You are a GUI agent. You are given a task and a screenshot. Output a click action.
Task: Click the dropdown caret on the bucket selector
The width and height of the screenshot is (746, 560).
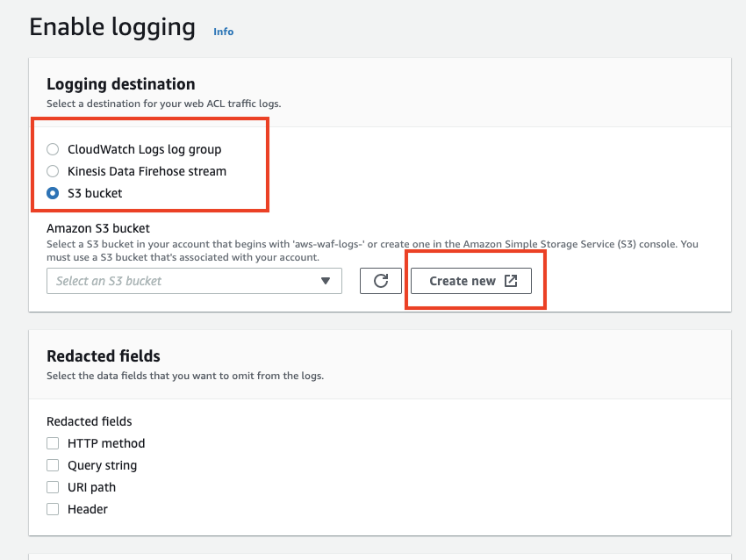327,281
